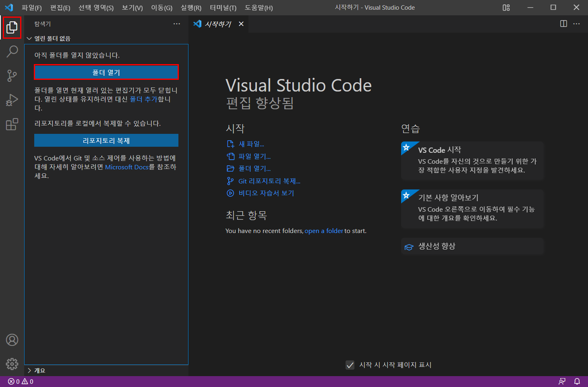
Task: Open the 이동(G) menu
Action: point(161,8)
